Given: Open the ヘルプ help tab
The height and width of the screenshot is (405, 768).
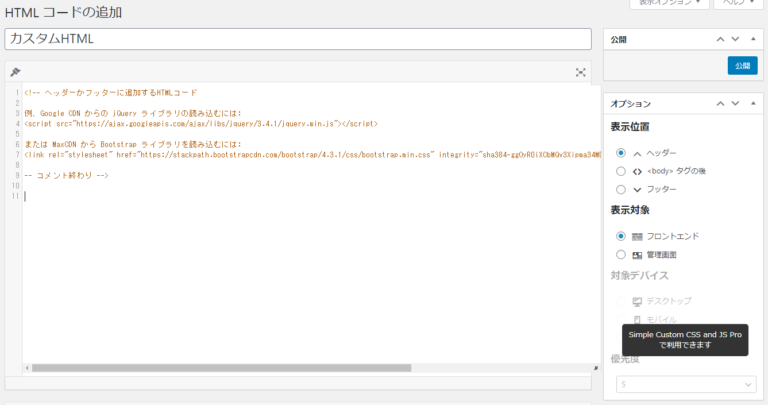Looking at the screenshot, I should [738, 3].
